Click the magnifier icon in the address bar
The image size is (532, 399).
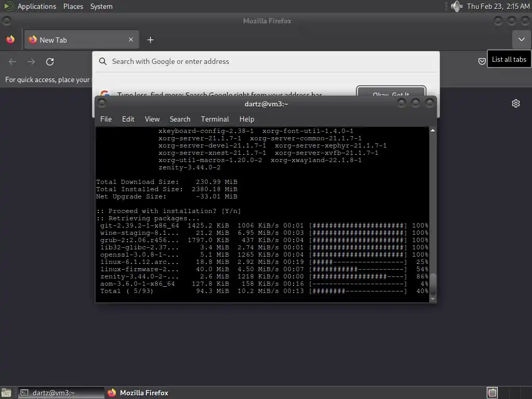(x=102, y=61)
